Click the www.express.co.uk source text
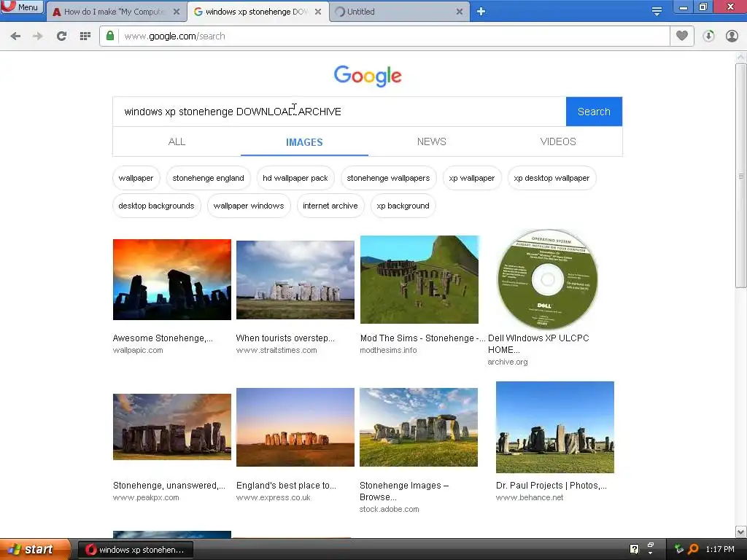This screenshot has width=747, height=560. 273,497
